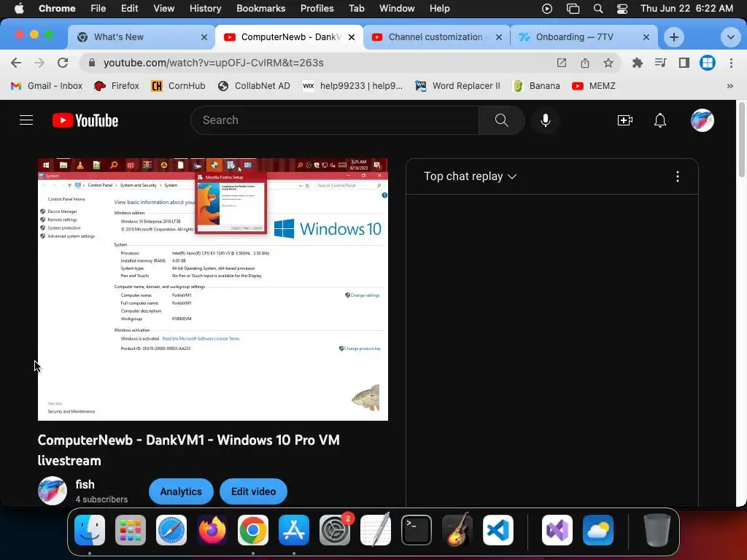Image resolution: width=747 pixels, height=560 pixels.
Task: Bookmark this page with the star
Action: (608, 63)
